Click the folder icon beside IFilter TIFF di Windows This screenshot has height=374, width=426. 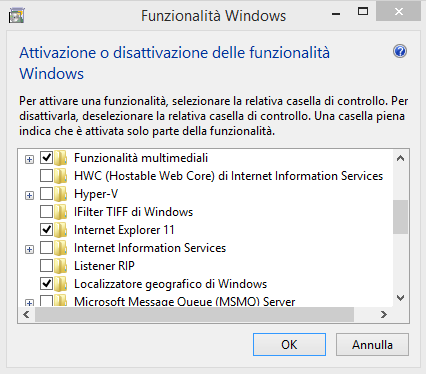pos(61,212)
